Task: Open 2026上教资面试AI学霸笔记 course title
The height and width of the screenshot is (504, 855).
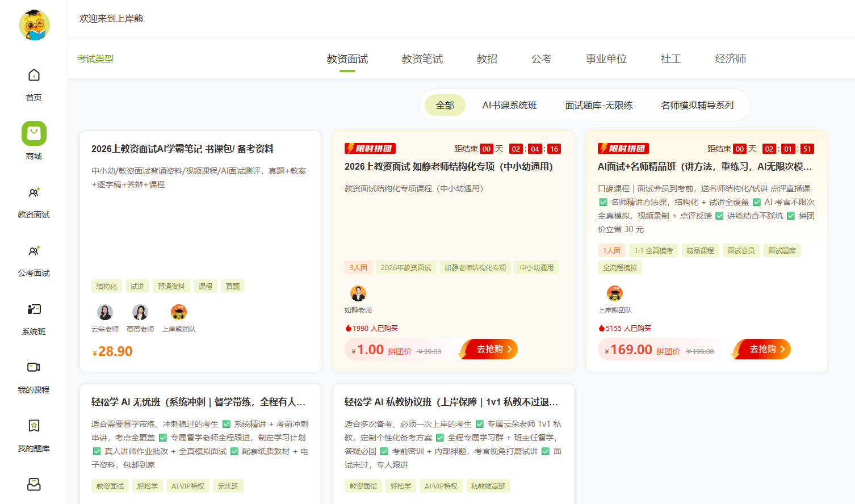Action: click(x=182, y=149)
